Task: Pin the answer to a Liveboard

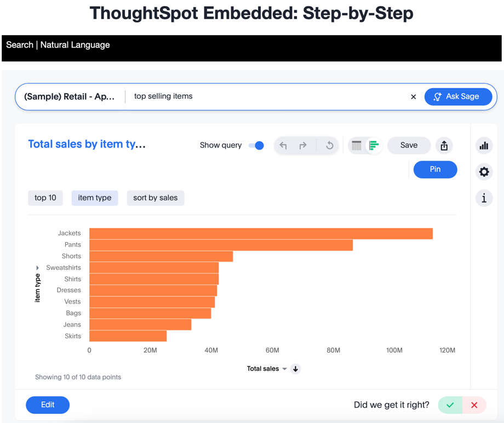Action: pyautogui.click(x=435, y=169)
